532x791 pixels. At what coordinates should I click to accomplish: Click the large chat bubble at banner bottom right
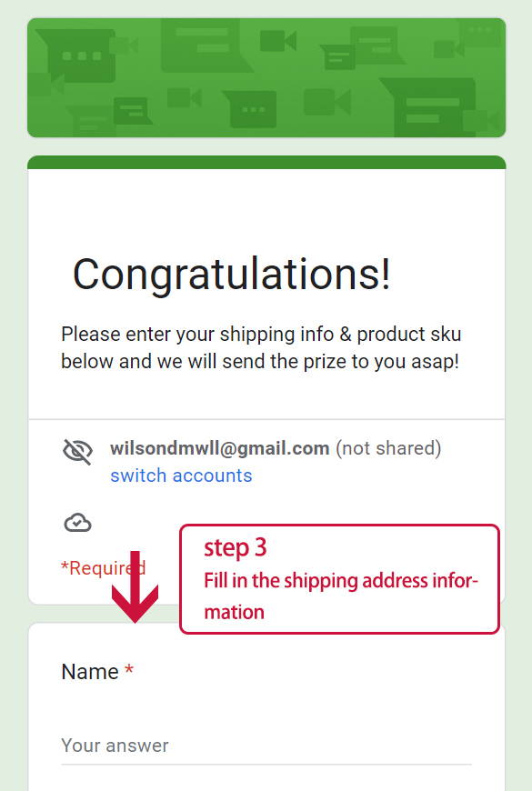pyautogui.click(x=429, y=107)
